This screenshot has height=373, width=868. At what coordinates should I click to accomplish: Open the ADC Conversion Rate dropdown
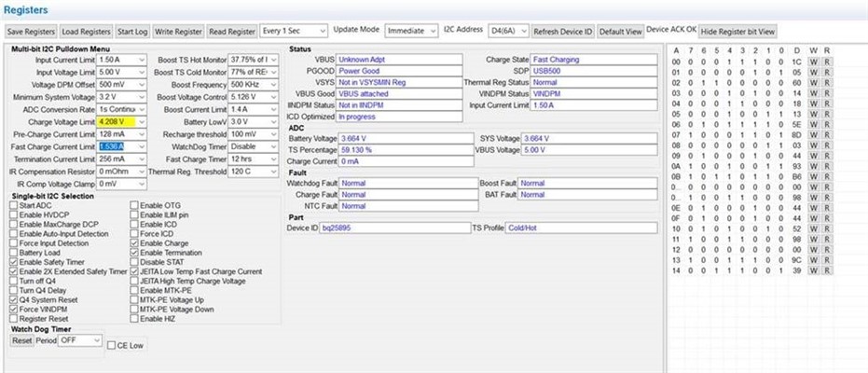(121, 110)
